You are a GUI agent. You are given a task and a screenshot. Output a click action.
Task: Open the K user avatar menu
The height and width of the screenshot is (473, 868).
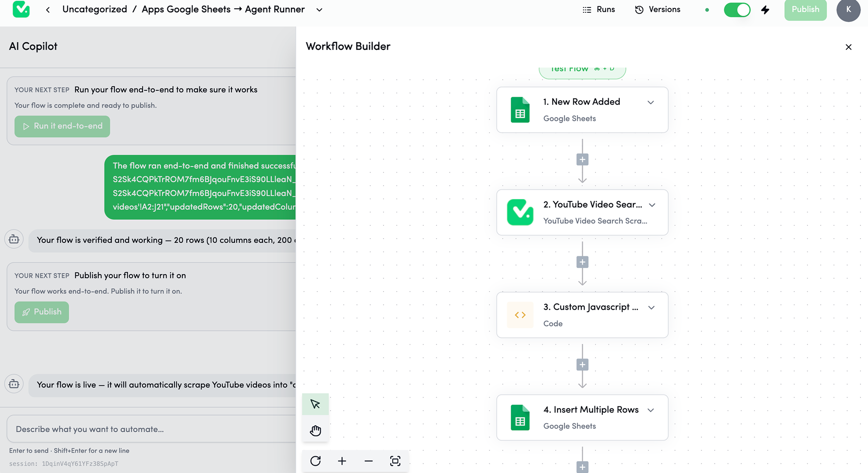coord(848,10)
